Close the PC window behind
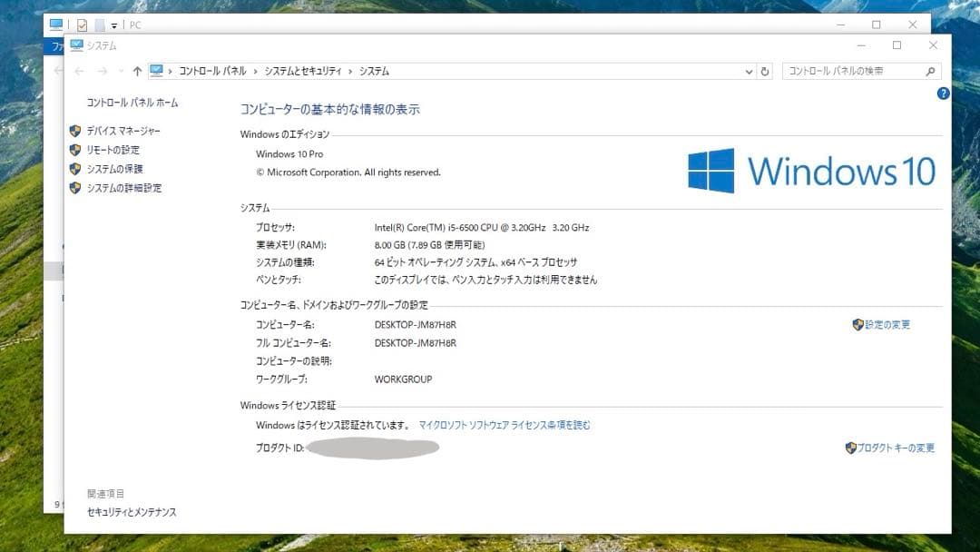Viewport: 980px width, 552px height. [x=913, y=25]
